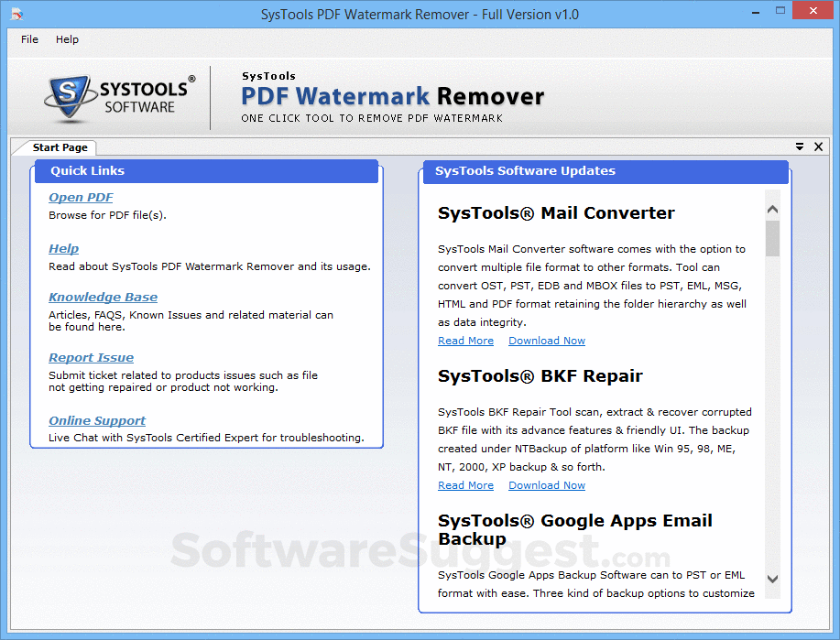Click the PDF Watermark Remover banner title
Screen dimensions: 840x640
(393, 96)
